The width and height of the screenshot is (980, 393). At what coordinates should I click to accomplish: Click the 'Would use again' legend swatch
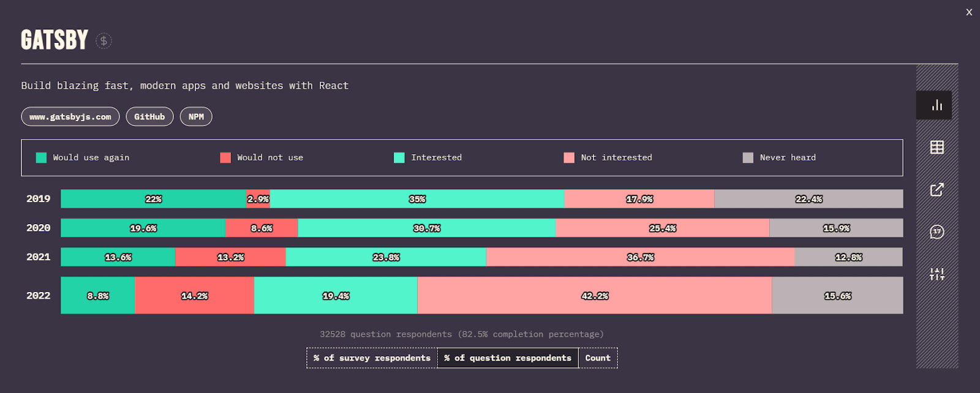tap(42, 158)
